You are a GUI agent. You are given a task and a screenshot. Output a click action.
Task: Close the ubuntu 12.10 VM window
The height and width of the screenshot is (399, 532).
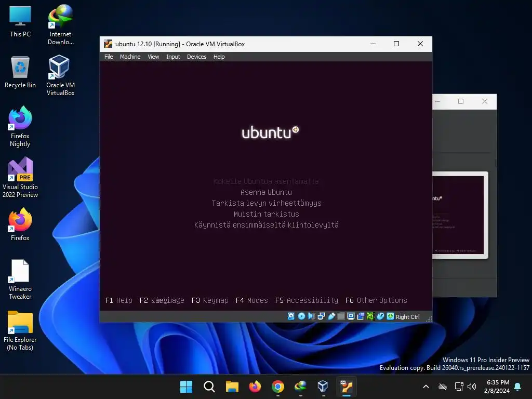tap(420, 44)
